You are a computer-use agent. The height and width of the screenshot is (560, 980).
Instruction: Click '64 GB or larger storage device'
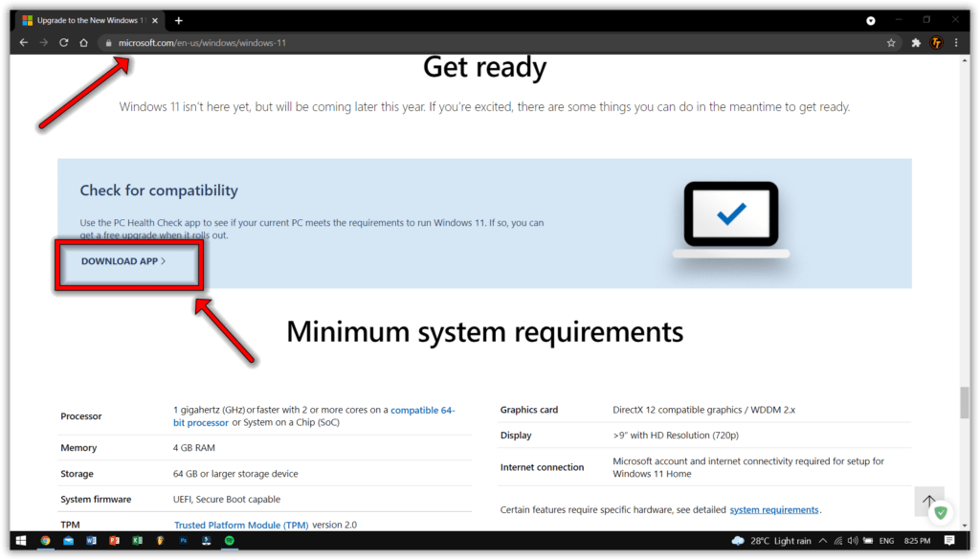[235, 474]
